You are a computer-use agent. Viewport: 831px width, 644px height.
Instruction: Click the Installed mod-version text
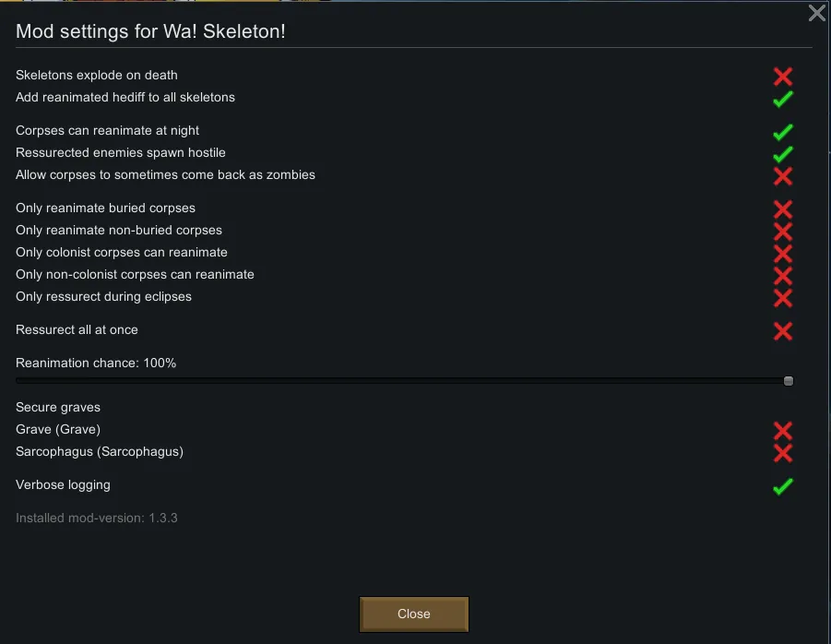97,519
